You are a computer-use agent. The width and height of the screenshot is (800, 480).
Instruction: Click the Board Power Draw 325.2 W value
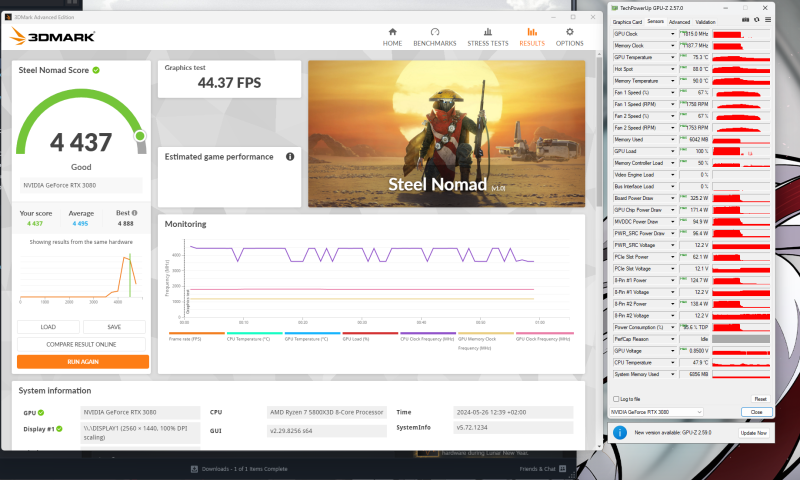[x=694, y=198]
